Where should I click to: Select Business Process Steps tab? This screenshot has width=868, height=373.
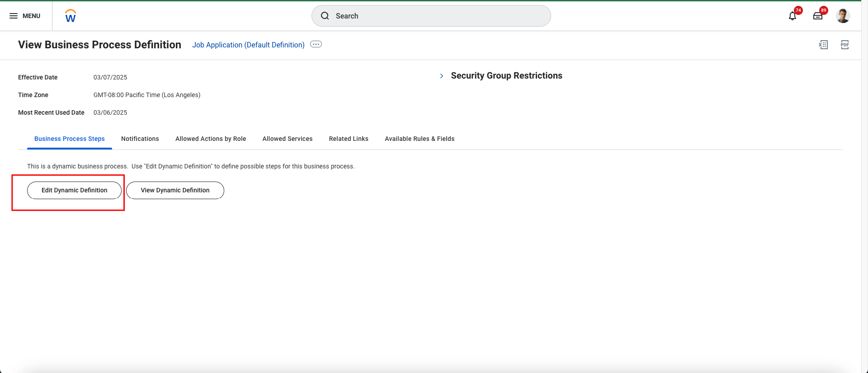70,139
